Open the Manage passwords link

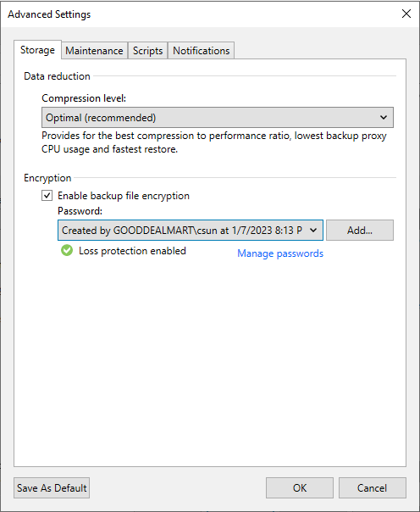tap(280, 253)
